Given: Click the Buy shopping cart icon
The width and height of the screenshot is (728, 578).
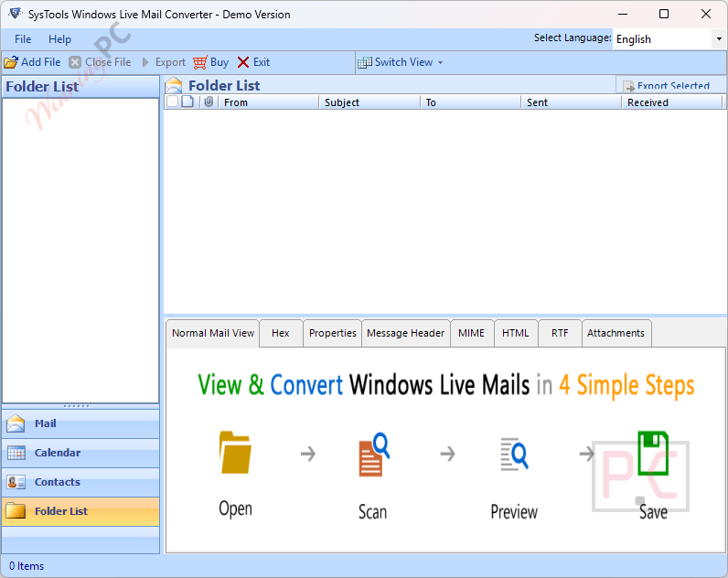Looking at the screenshot, I should point(200,62).
